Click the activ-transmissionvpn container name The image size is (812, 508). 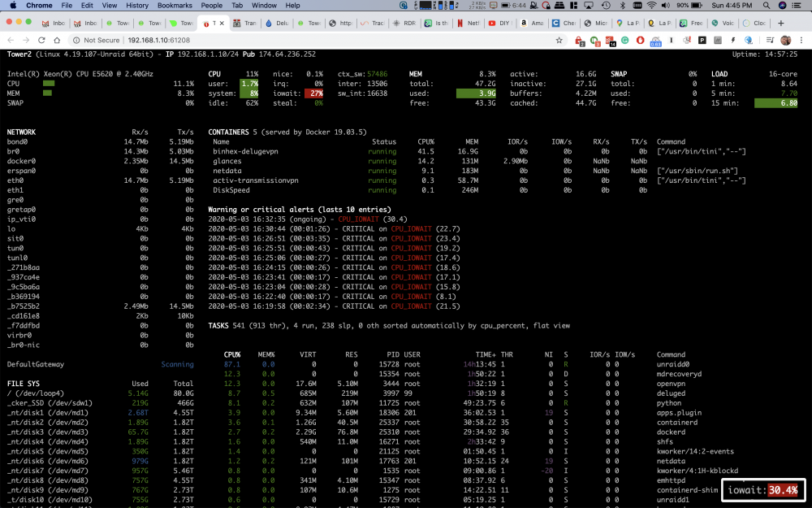coord(255,180)
